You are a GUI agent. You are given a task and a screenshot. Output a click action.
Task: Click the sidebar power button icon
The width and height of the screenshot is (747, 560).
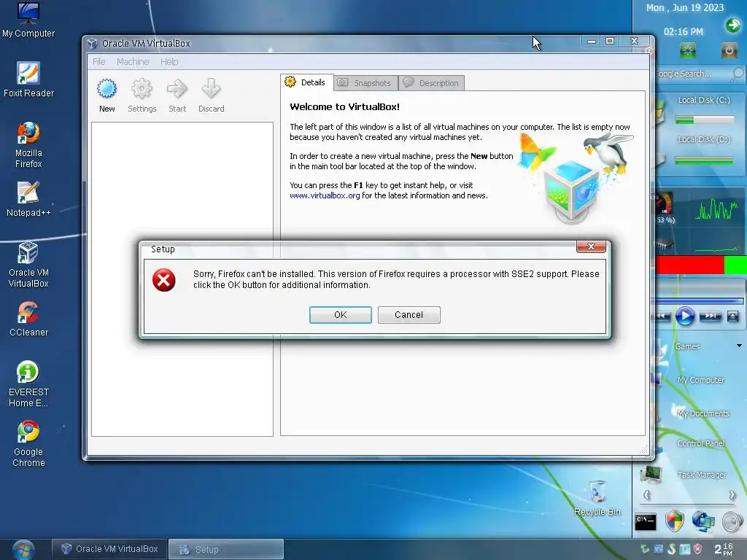point(729,50)
